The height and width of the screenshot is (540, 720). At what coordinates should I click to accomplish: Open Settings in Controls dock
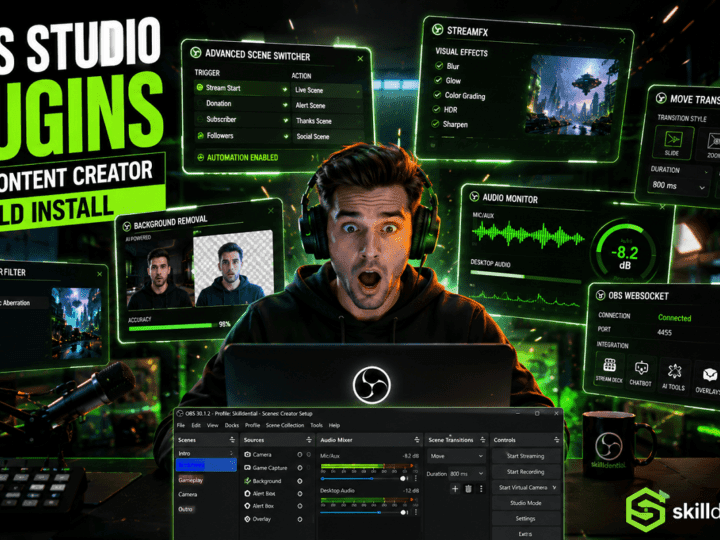click(526, 519)
